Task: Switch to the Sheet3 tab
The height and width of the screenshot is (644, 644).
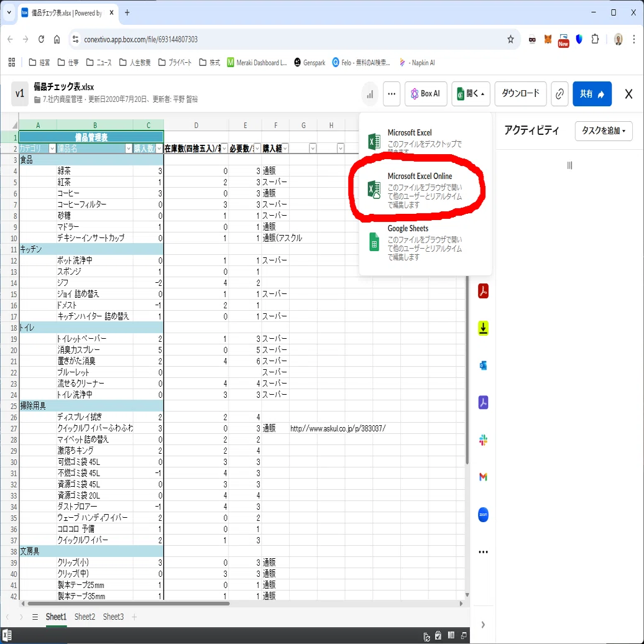Action: coord(113,617)
